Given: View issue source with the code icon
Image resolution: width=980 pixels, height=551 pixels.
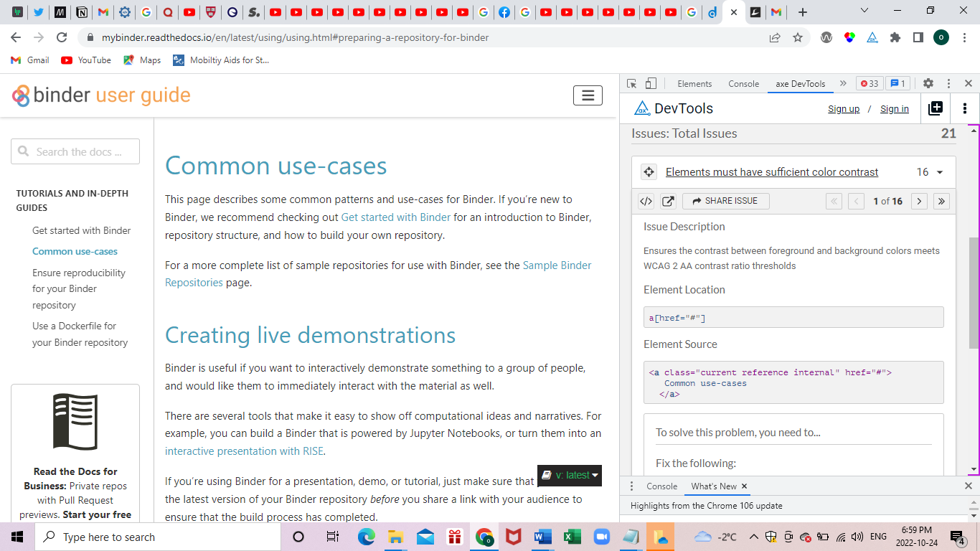Looking at the screenshot, I should (x=645, y=201).
